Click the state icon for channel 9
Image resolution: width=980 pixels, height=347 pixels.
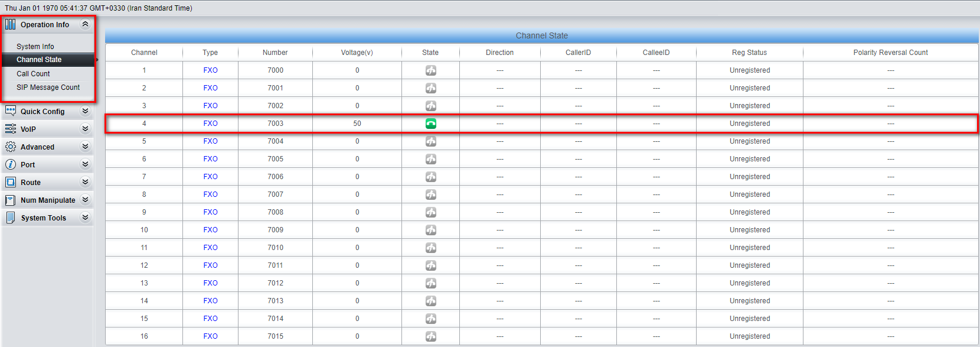431,212
